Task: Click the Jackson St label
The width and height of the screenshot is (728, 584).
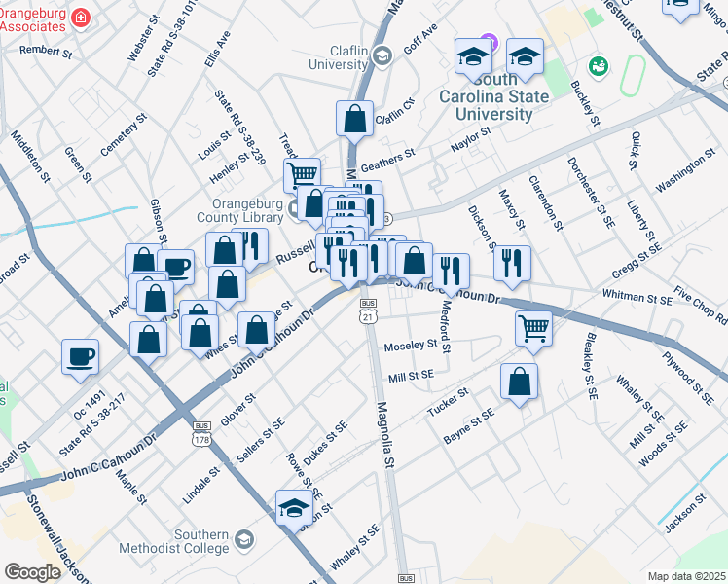Action: click(685, 514)
